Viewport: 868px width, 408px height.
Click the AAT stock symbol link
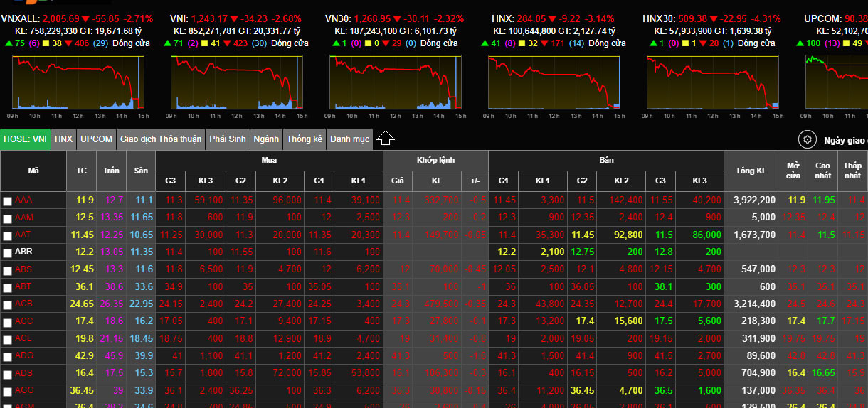23,235
